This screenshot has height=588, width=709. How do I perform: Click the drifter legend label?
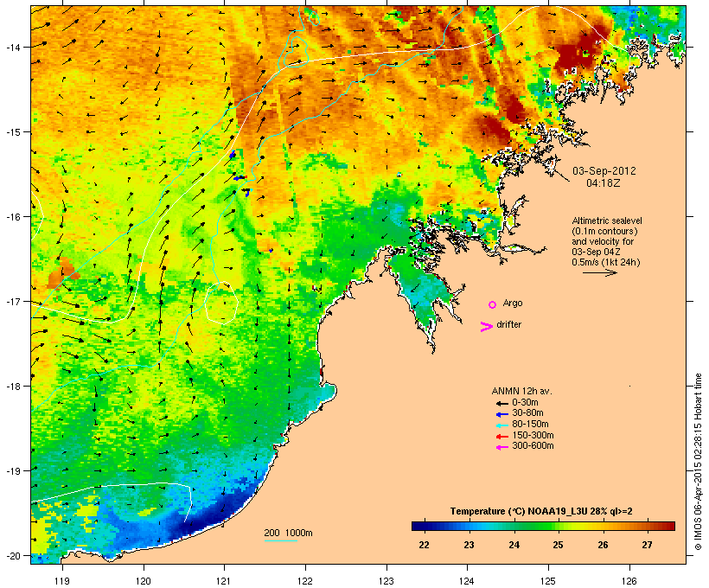(x=508, y=324)
